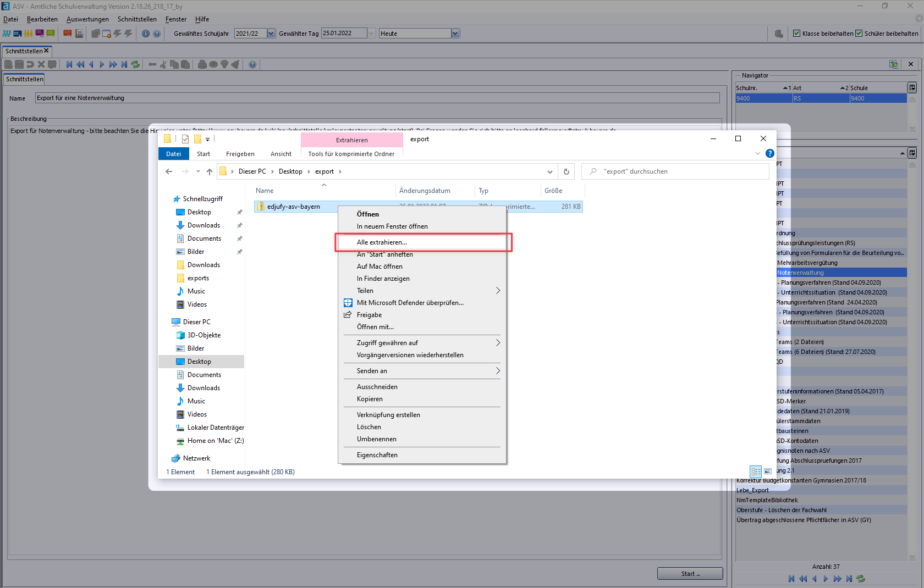Viewport: 924px width, 588px height.
Task: Open the Auswertungen menu
Action: (x=87, y=19)
